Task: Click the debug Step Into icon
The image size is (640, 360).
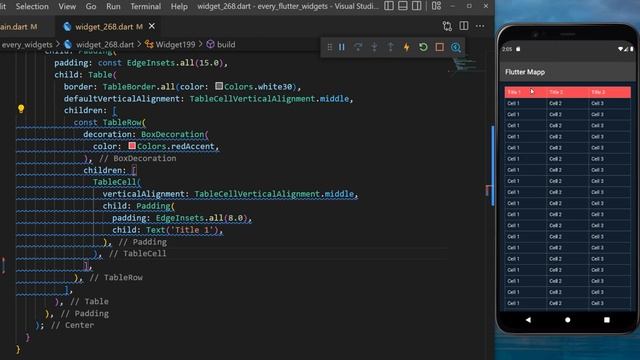Action: tap(374, 47)
